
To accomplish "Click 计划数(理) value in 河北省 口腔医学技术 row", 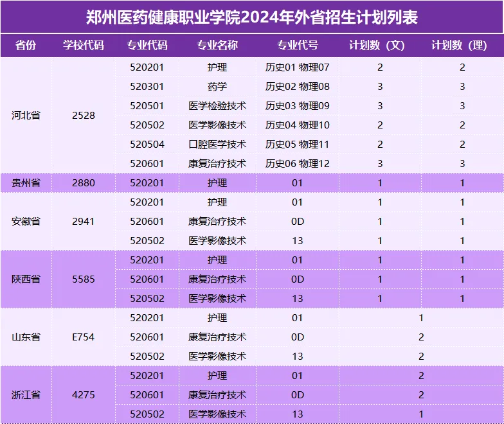I will click(462, 144).
